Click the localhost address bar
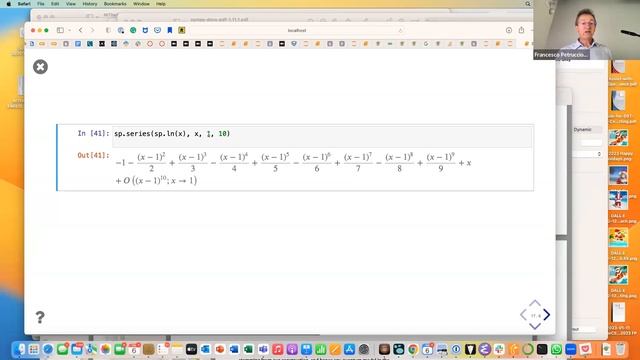Screen dimensions: 640x360 tap(297, 31)
